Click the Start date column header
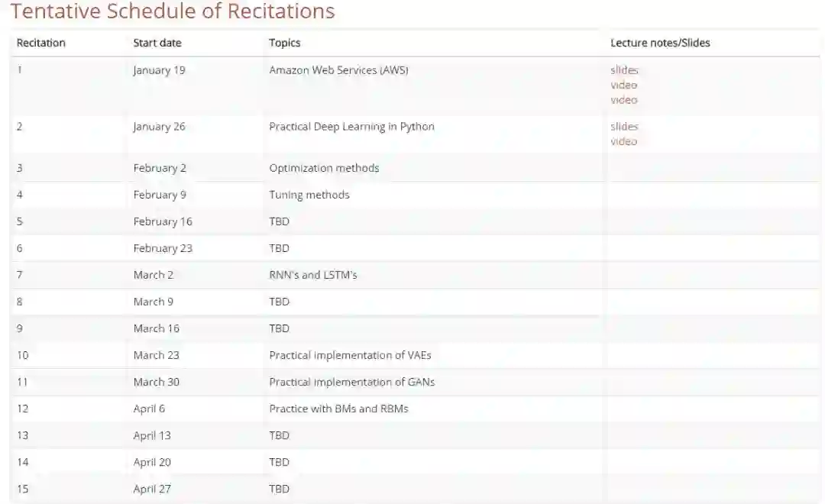 tap(157, 43)
